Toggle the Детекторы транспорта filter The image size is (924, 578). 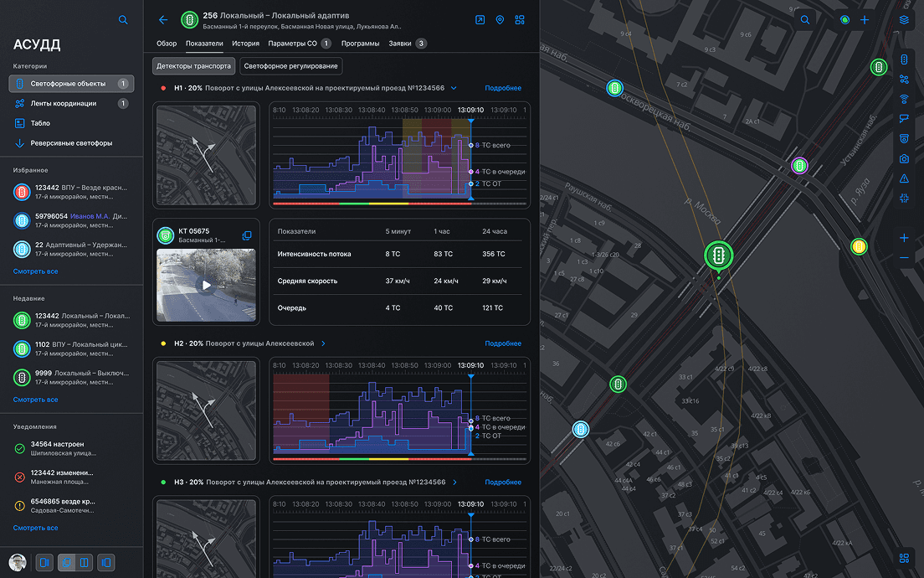[x=194, y=66]
